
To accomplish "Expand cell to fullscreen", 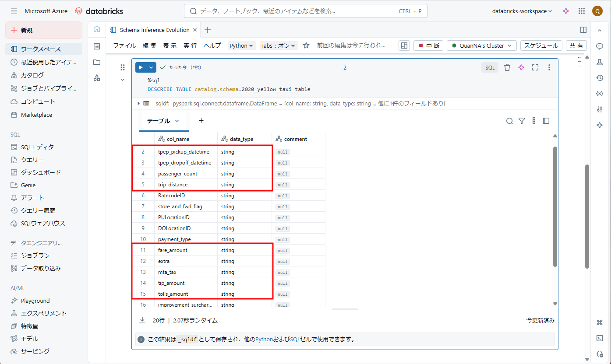I will (535, 67).
